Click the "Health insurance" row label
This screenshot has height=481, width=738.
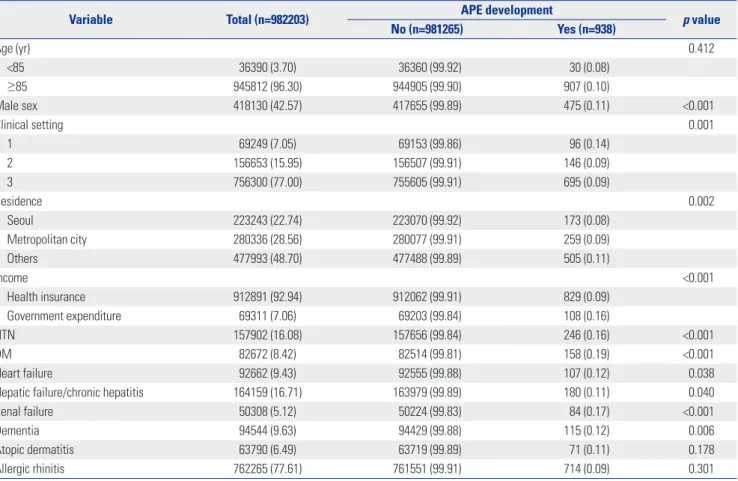pyautogui.click(x=46, y=297)
